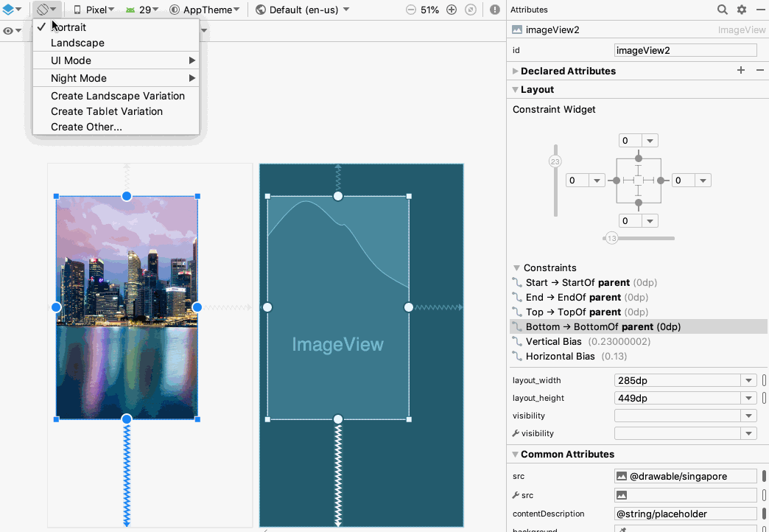
Task: Remove declared attribute with the minus button
Action: tap(761, 71)
